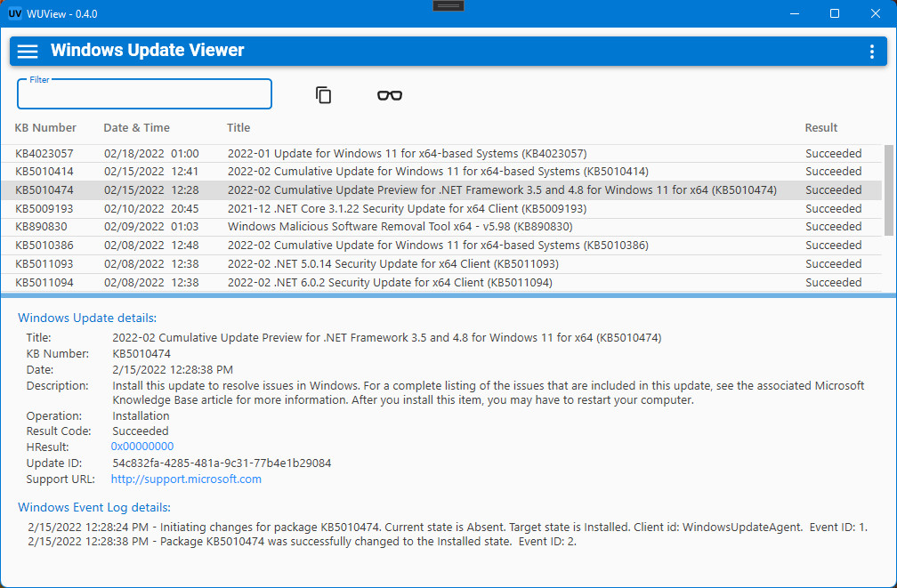The height and width of the screenshot is (588, 897).
Task: Sort by Date & Time column header
Action: (x=136, y=127)
